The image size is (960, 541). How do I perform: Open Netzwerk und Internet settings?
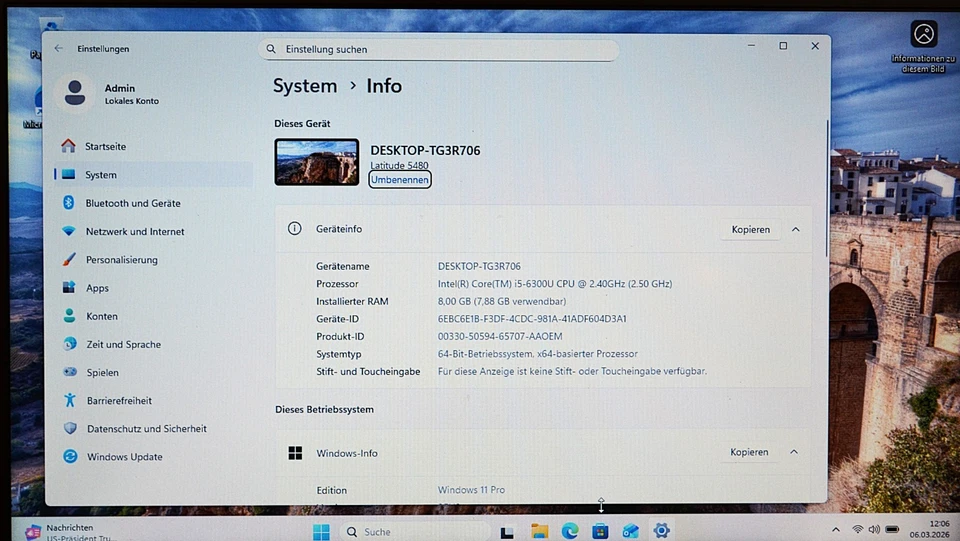tap(135, 231)
